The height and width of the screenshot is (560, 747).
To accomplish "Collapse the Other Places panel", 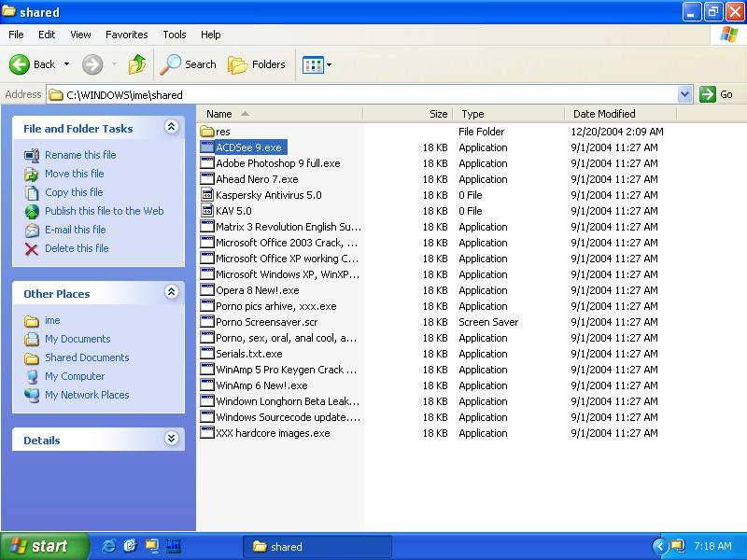I will [x=172, y=292].
